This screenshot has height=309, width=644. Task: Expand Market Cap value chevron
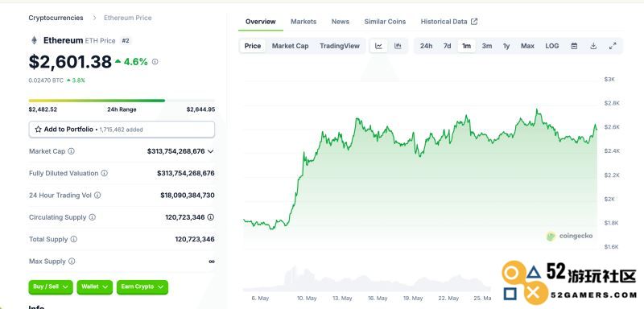tap(211, 151)
